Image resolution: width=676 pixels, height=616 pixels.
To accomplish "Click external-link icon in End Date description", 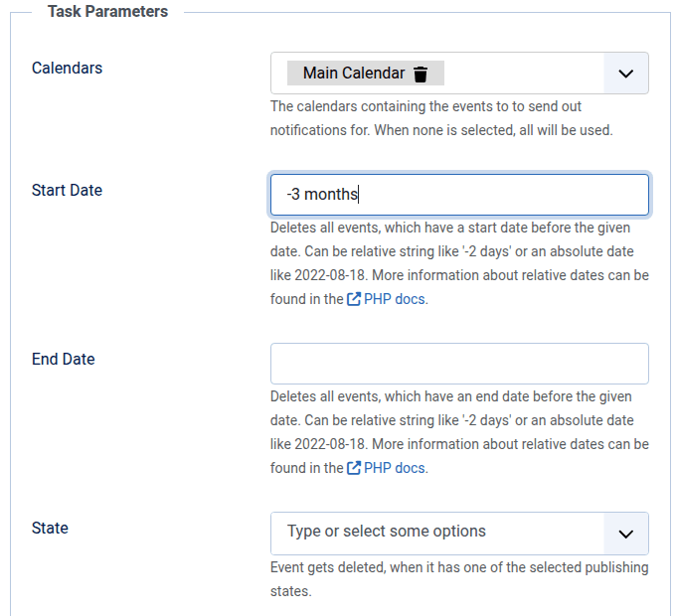I will pos(354,468).
